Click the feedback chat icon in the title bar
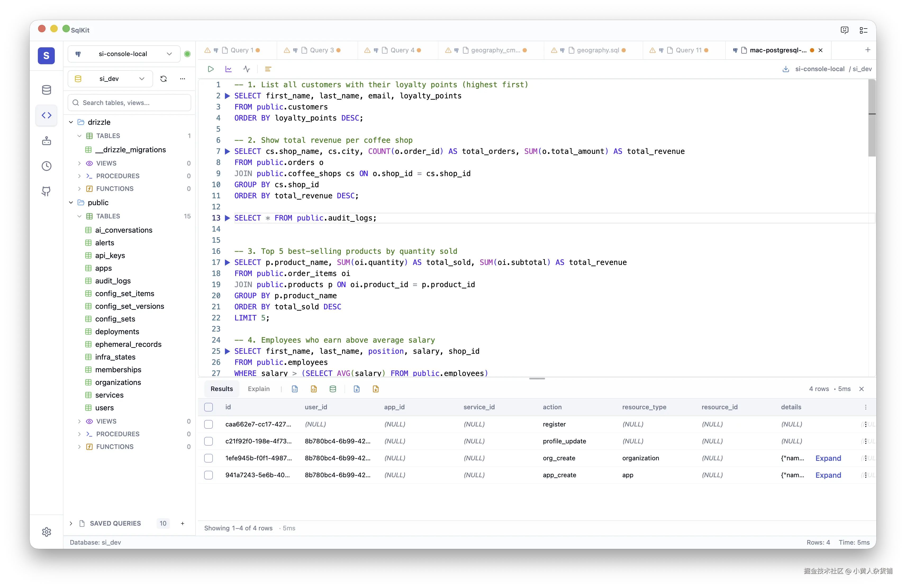Screen dimensions: 906x588 (844, 30)
